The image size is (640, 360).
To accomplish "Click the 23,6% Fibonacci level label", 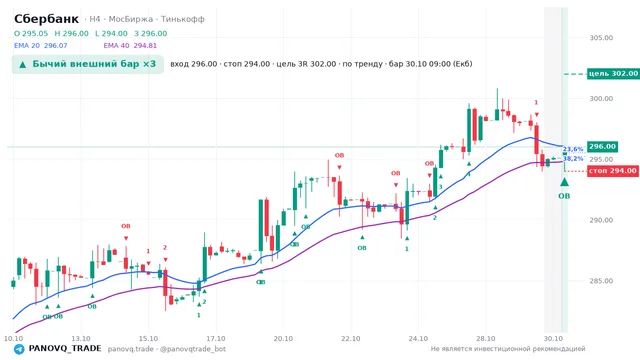I will pos(573,149).
